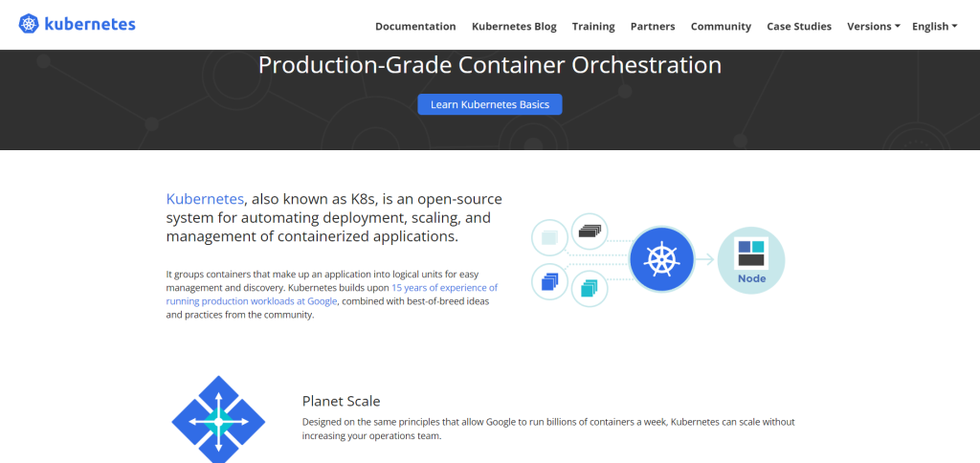Expand the Versions dropdown
This screenshot has height=463, width=980.
tap(873, 26)
